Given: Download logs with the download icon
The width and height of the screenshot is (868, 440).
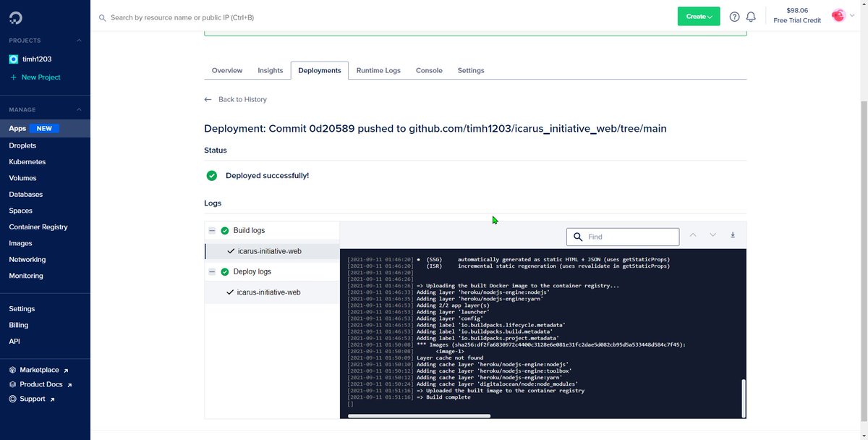Looking at the screenshot, I should (733, 235).
